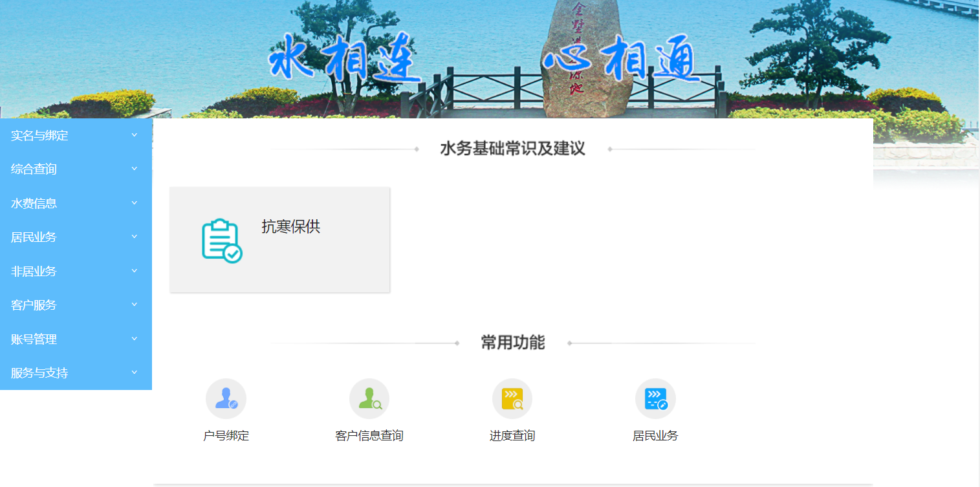Viewport: 980px width, 487px height.
Task: Expand the 客户服务 chevron arrow
Action: point(135,305)
